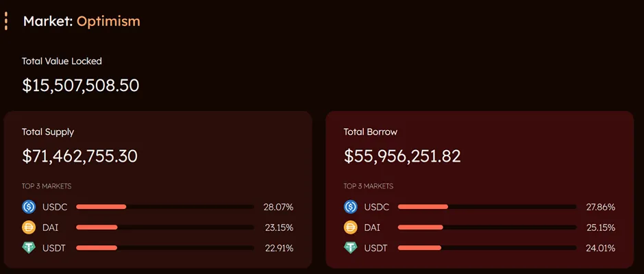Viewport: 644px width, 274px height.
Task: Click the Total Supply heading
Action: [48, 132]
